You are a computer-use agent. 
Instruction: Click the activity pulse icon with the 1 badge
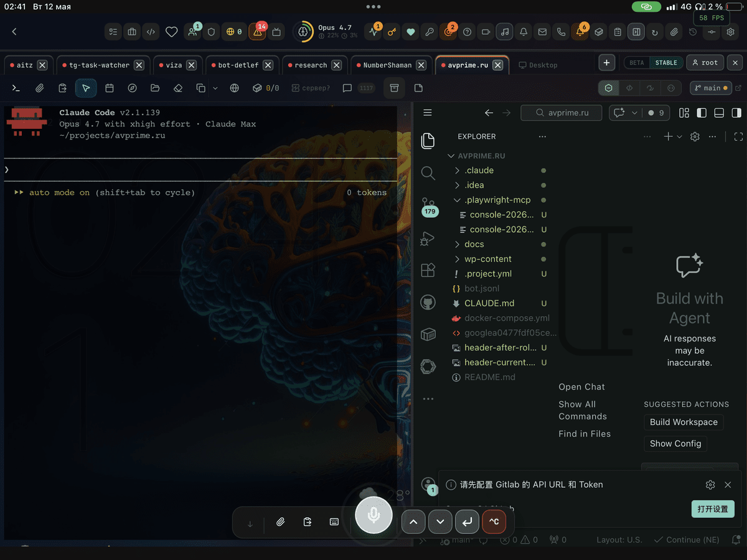click(374, 32)
